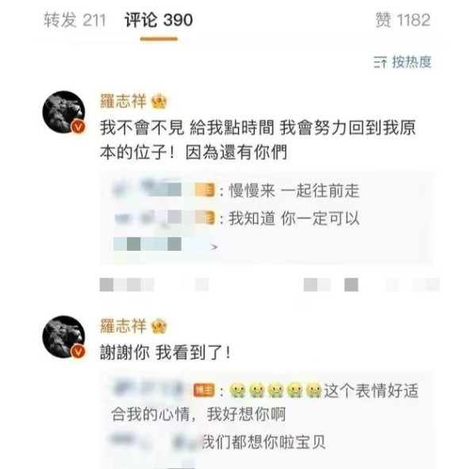Open the reply 我们都想你啦宝贝
Viewport: 476px width, 469px height.
click(264, 442)
